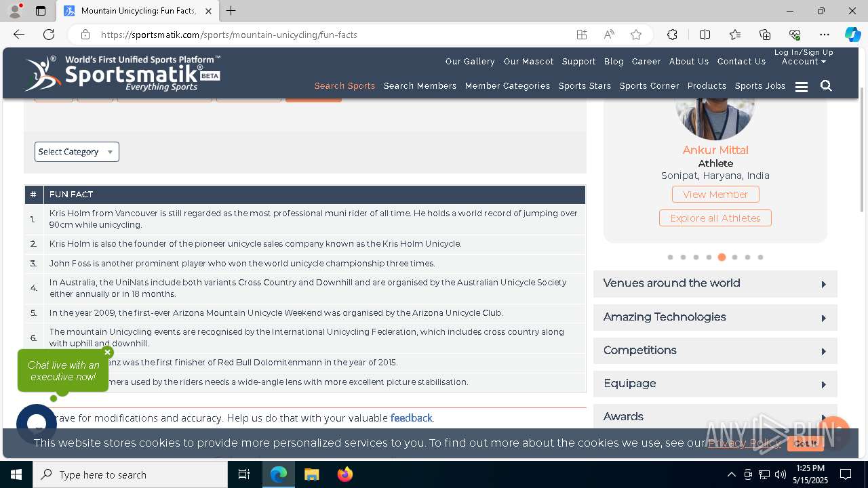Open the tab actions menu
868x488 pixels.
[x=41, y=11]
